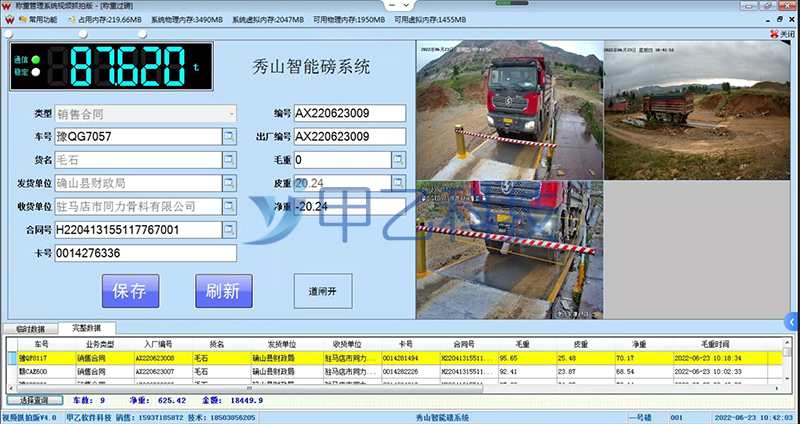Viewport: 800px width, 424px height.
Task: Click into the 卡号 input field
Action: [144, 254]
